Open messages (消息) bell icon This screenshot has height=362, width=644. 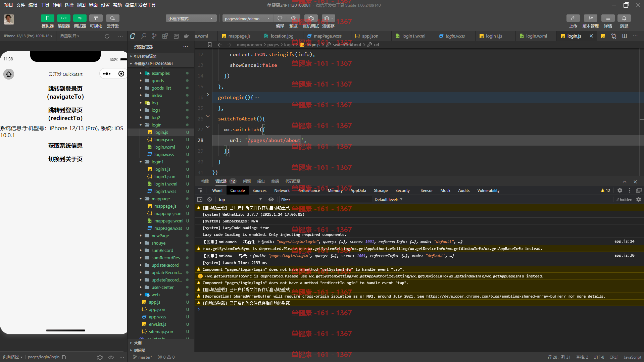click(624, 18)
